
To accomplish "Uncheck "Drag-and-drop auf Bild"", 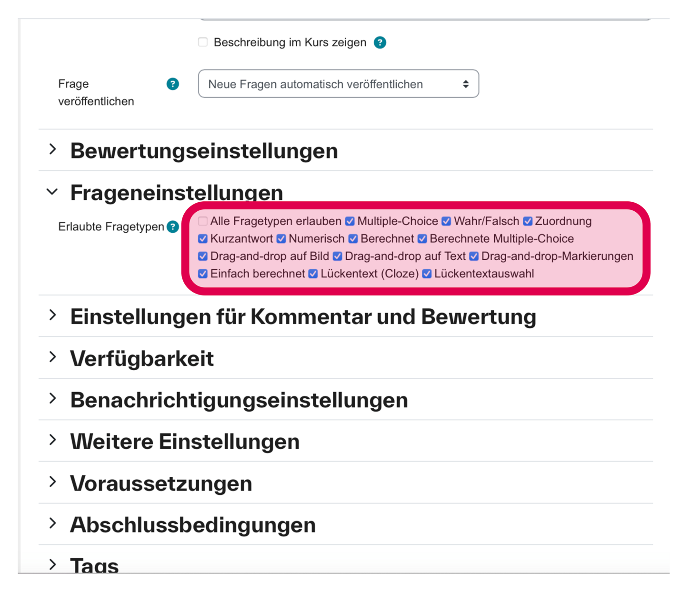I will (x=202, y=256).
